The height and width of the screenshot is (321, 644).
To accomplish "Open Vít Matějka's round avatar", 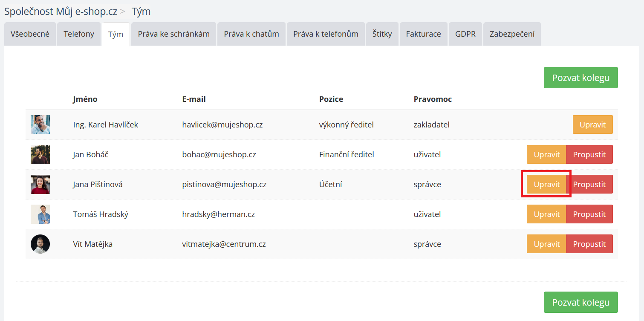I will (x=40, y=244).
